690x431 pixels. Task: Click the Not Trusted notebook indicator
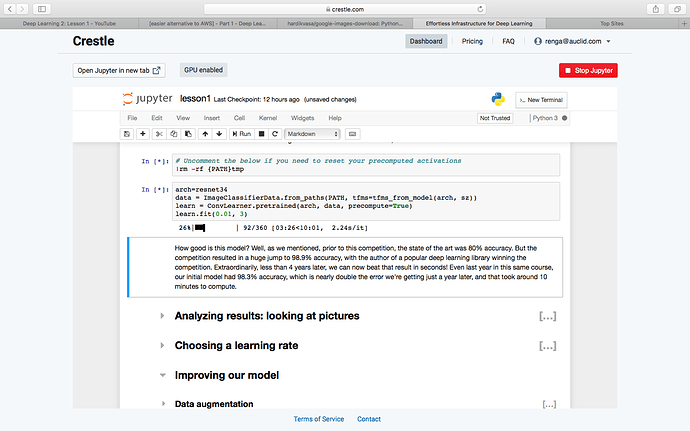click(495, 118)
